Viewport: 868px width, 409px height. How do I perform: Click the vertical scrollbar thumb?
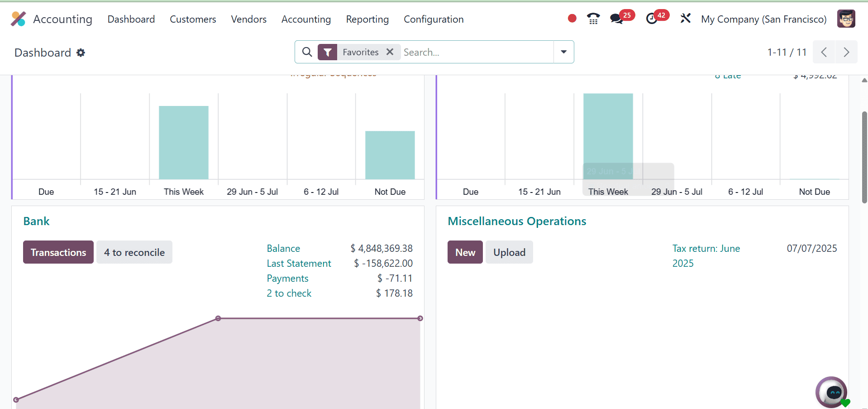tap(864, 157)
